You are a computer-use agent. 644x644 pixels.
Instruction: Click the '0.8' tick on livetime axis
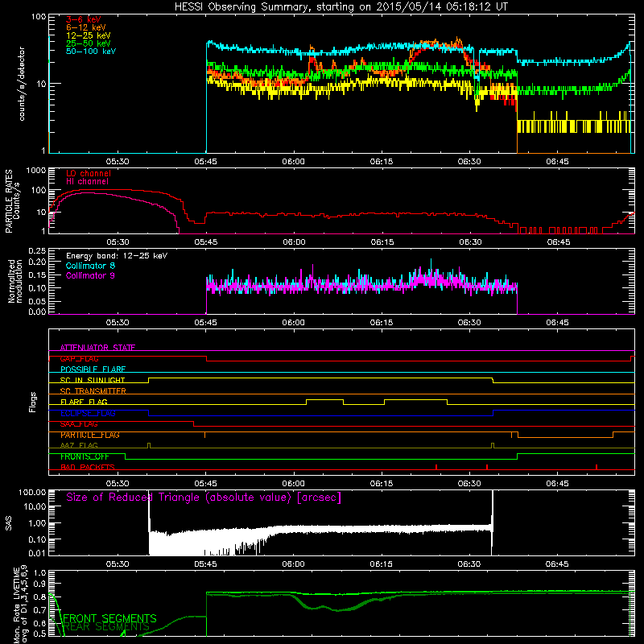[x=39, y=597]
